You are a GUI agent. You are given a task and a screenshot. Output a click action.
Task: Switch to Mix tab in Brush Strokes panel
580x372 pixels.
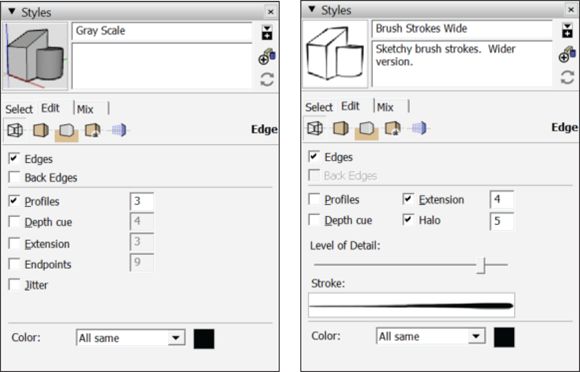[x=385, y=107]
